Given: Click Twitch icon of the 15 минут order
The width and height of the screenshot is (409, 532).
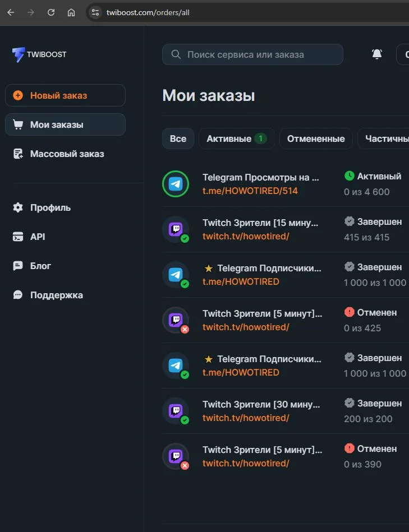Looking at the screenshot, I should click(176, 229).
